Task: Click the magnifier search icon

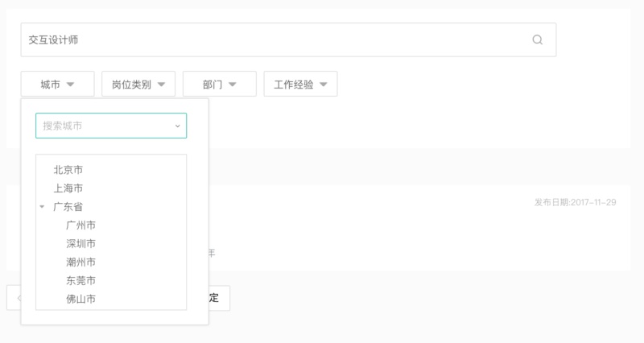Action: [x=538, y=39]
